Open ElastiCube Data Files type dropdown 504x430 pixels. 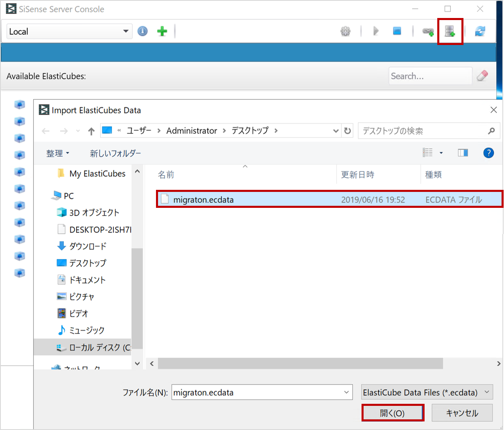click(x=427, y=392)
